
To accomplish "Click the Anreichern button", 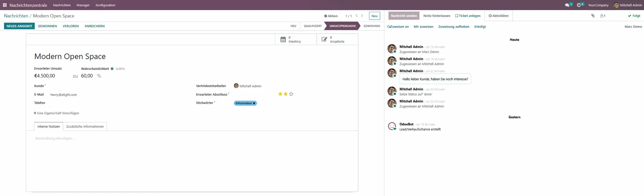I will 95,26.
